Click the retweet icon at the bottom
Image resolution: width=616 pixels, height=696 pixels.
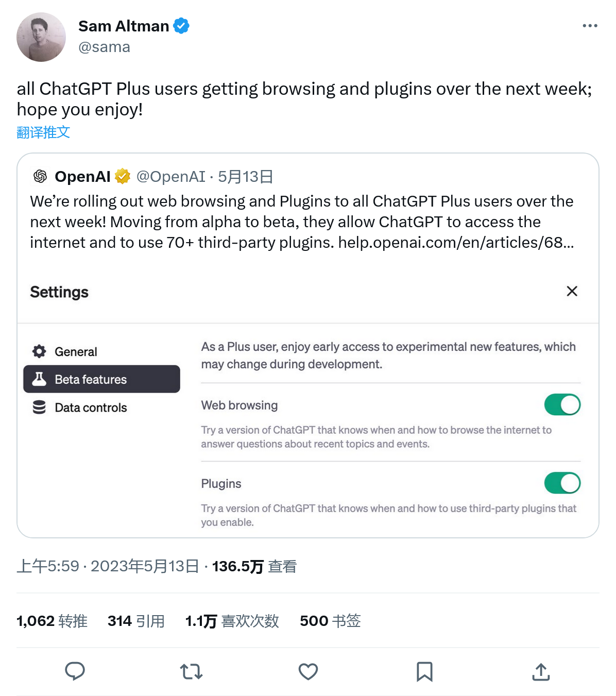tap(191, 672)
